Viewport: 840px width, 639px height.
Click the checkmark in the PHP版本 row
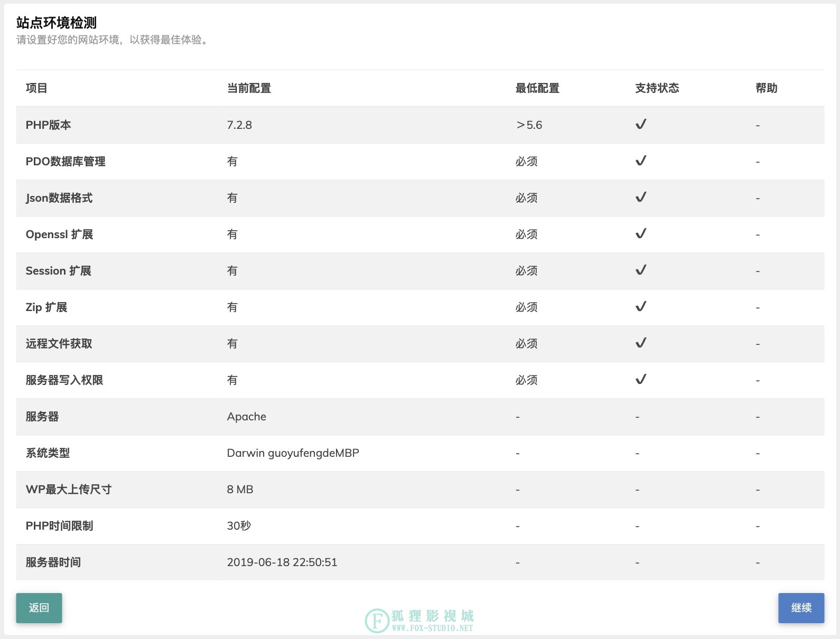(641, 125)
